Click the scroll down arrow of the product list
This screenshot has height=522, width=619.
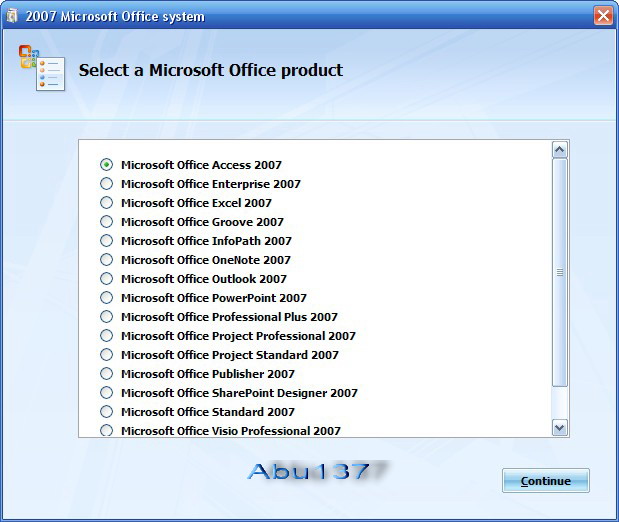click(560, 428)
